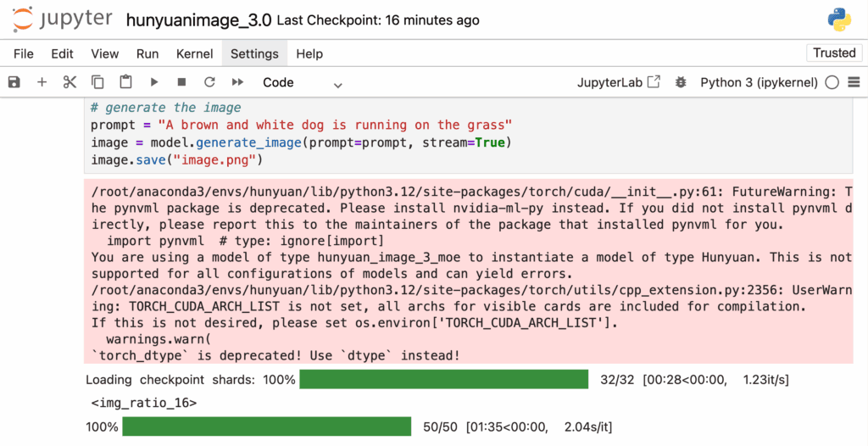Open the Code cell type dropdown

click(302, 82)
